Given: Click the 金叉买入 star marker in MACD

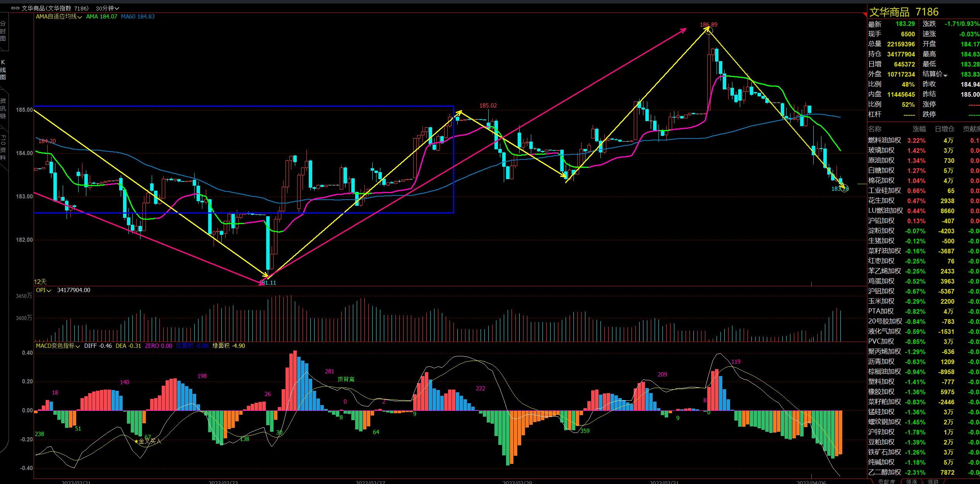Looking at the screenshot, I should pos(136,441).
